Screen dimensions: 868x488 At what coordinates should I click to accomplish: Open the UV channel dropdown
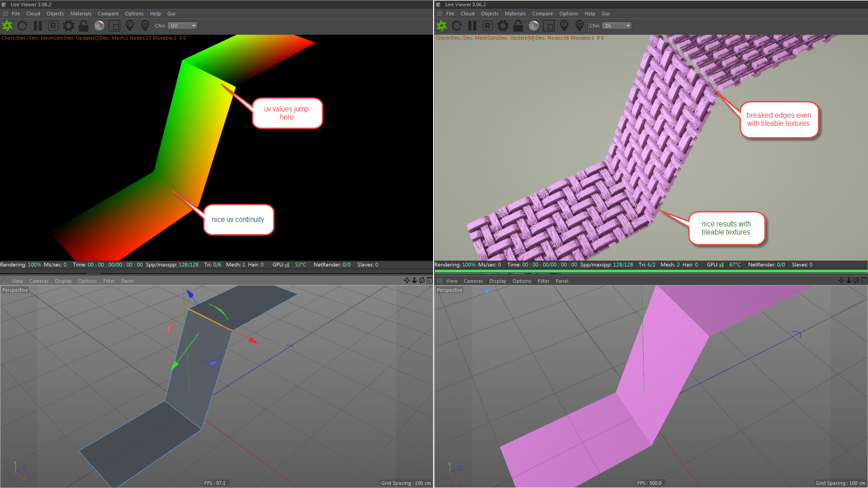pos(183,26)
